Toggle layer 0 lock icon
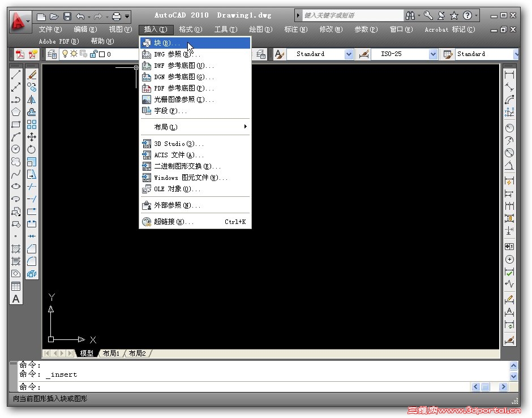 click(x=94, y=54)
